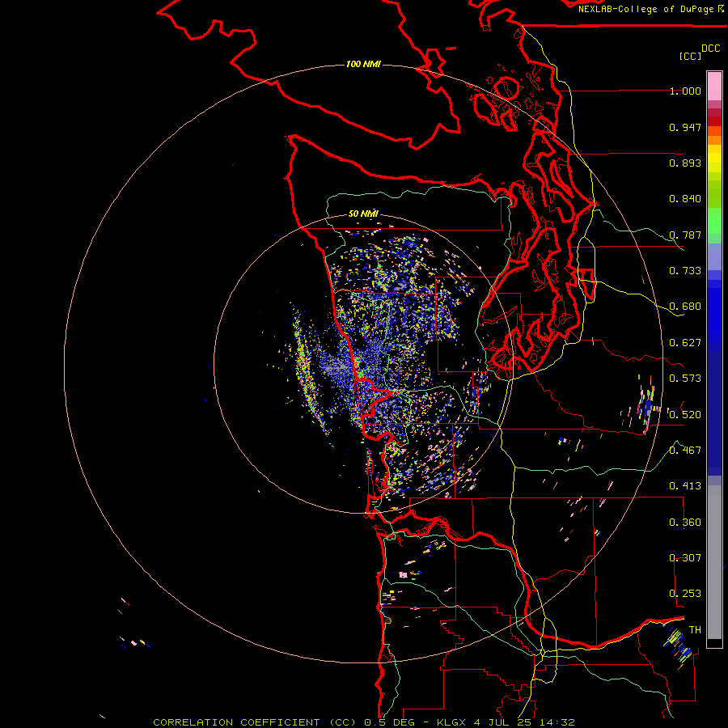Select the 1.000 value on the color scale
This screenshot has height=728, width=728.
coord(685,91)
